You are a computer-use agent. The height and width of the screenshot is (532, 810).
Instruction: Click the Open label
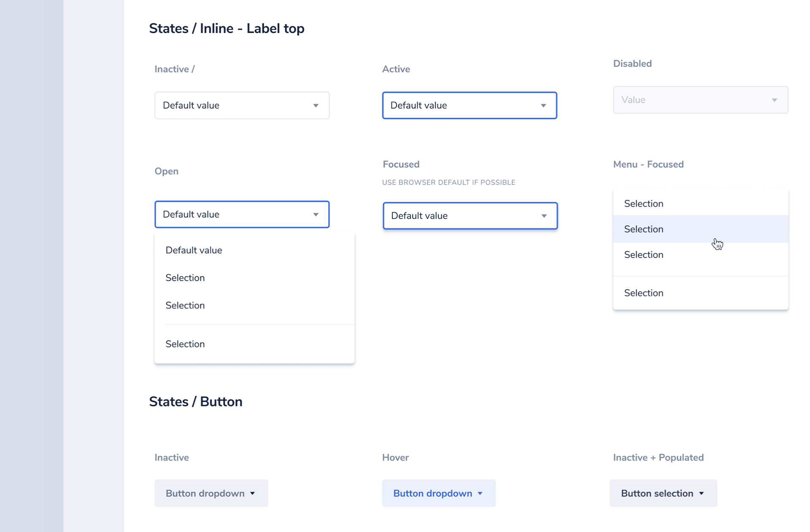[x=166, y=171]
